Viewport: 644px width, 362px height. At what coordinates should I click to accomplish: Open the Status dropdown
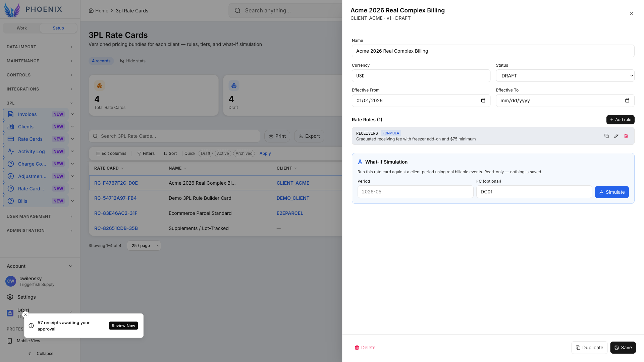[565, 76]
